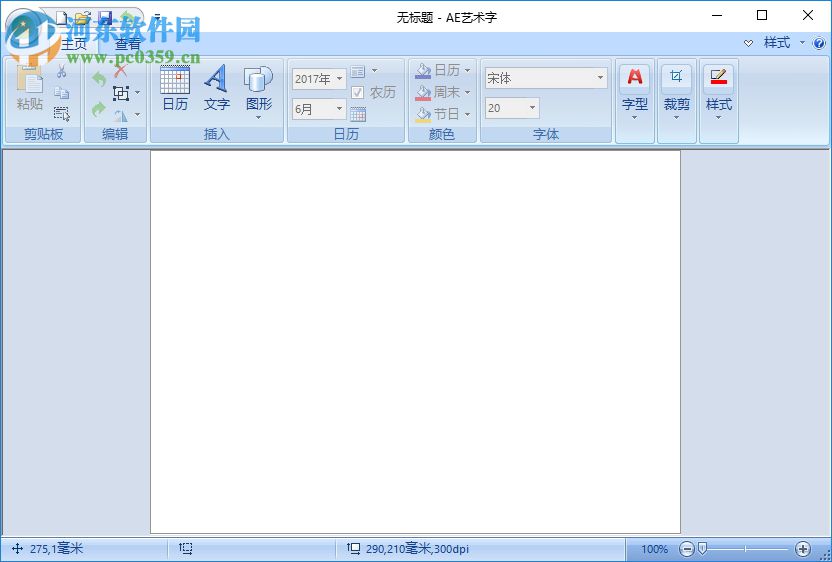
Task: Switch to the 查看 ribbon tab
Action: [x=128, y=44]
